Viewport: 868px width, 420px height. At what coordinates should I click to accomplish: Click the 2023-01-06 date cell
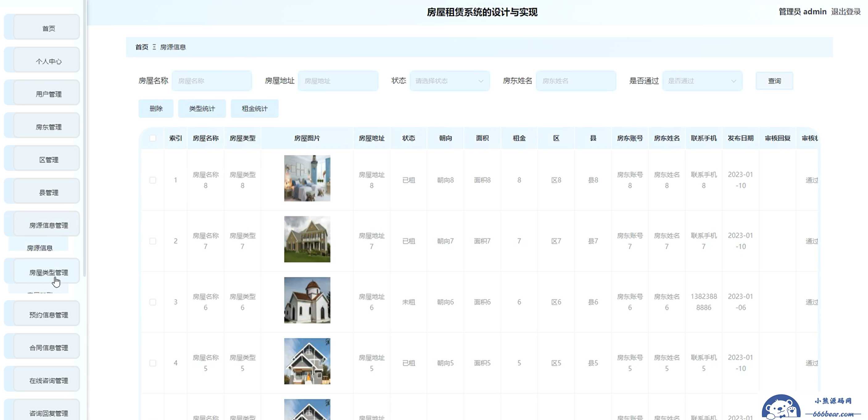[740, 302]
